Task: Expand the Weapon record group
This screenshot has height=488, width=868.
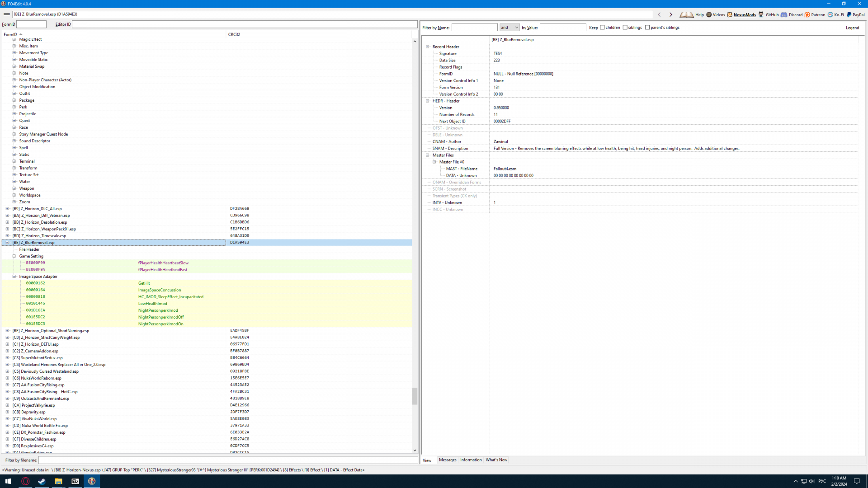Action: (14, 188)
